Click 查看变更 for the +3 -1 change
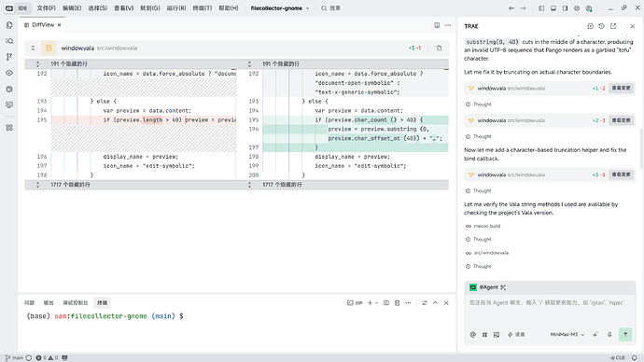 621,174
